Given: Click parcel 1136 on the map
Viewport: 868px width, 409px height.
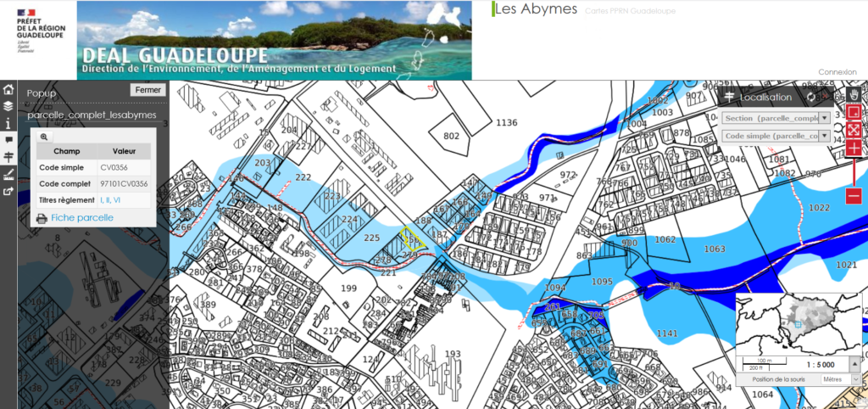Looking at the screenshot, I should click(x=506, y=122).
